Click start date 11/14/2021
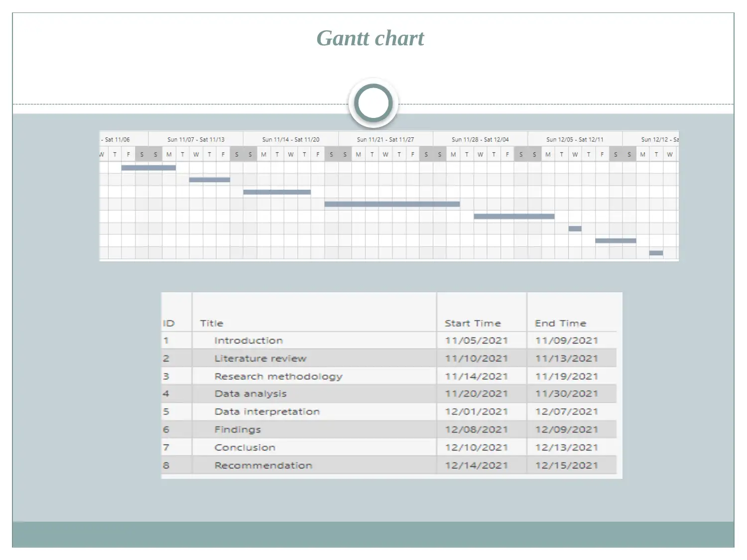Image resolution: width=747 pixels, height=560 pixels. pyautogui.click(x=477, y=376)
